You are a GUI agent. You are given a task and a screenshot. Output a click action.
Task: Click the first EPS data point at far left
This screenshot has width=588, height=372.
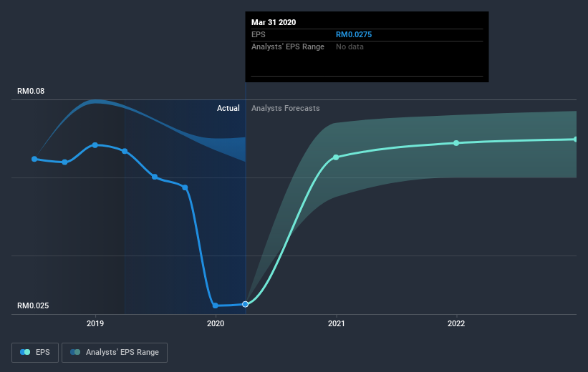(34, 159)
